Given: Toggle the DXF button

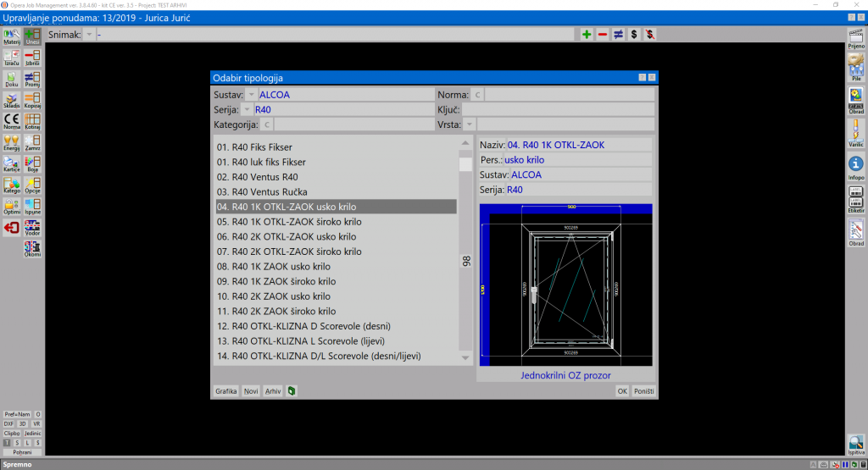Looking at the screenshot, I should point(8,423).
